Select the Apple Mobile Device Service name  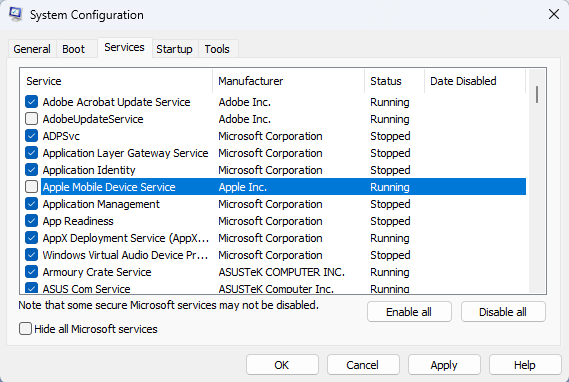click(x=109, y=187)
